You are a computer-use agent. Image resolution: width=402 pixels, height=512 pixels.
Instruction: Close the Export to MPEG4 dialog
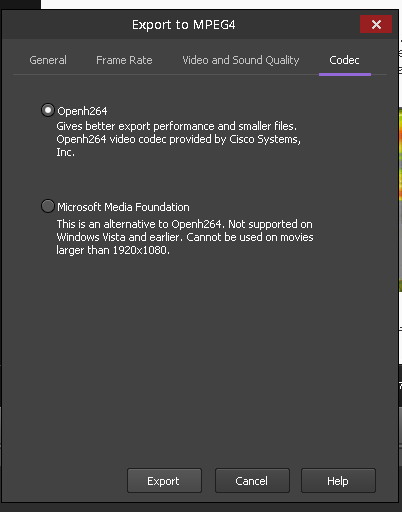coord(376,24)
